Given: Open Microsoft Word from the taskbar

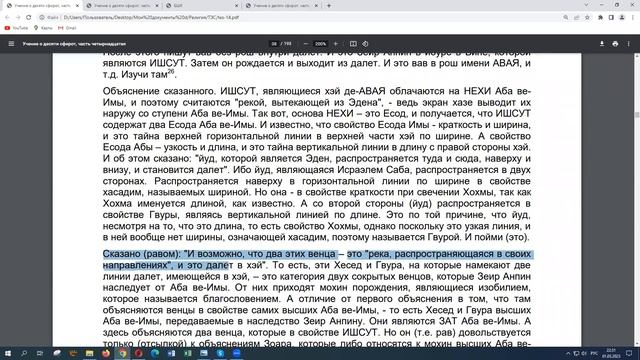Looking at the screenshot, I should [x=171, y=353].
